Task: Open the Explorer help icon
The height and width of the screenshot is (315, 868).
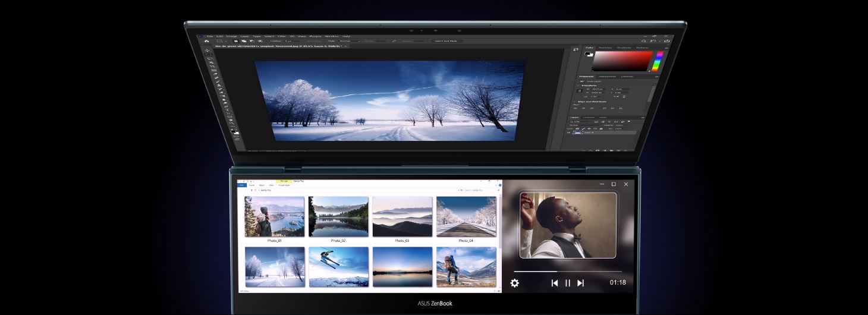Action: tap(500, 185)
